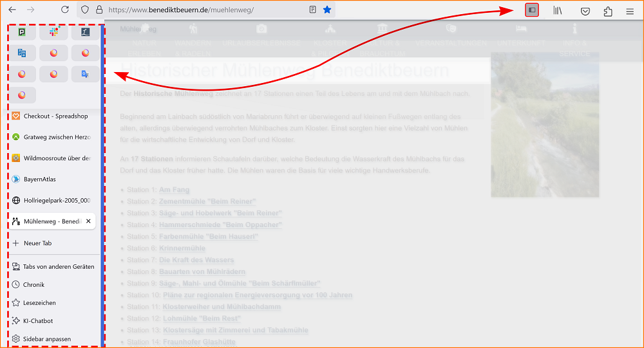Open KULTUR & BRAUCHTUM navigation menu

pos(382,41)
